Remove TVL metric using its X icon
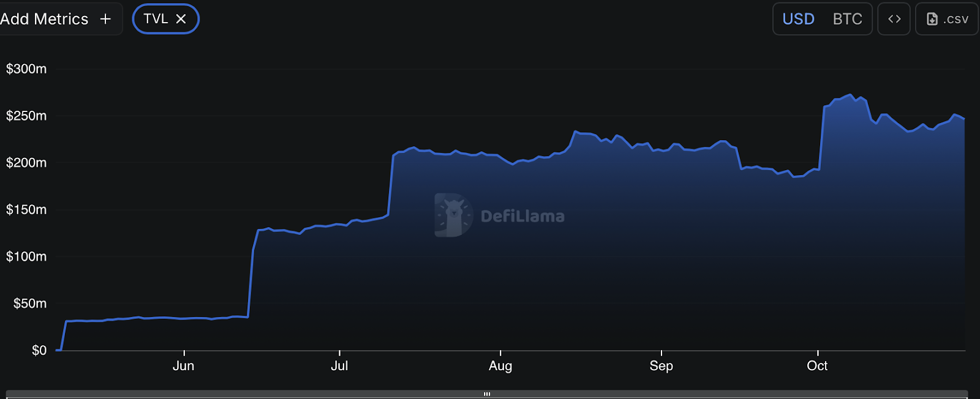980x399 pixels. (181, 19)
